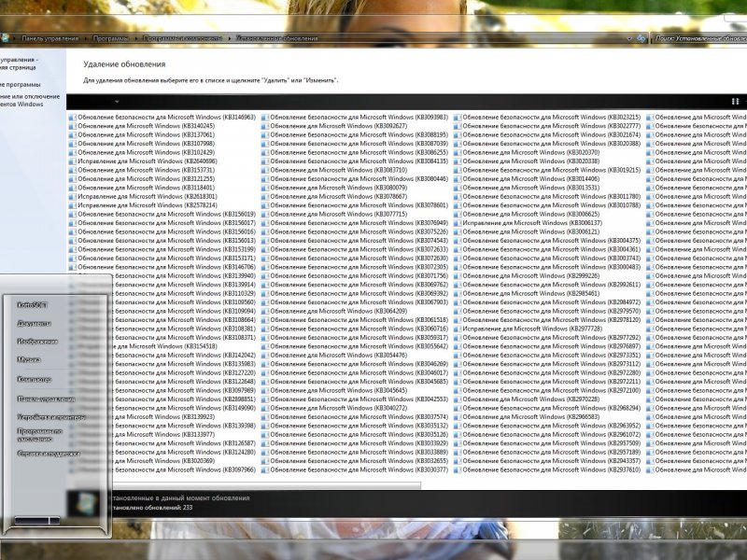Screen dimensions: 747x560
Task: Select the security update row KB3046269
Action: click(x=355, y=364)
